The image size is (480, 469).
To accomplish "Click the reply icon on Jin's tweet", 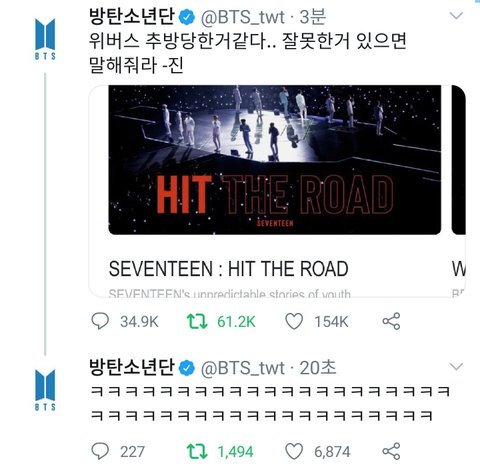I will (100, 321).
